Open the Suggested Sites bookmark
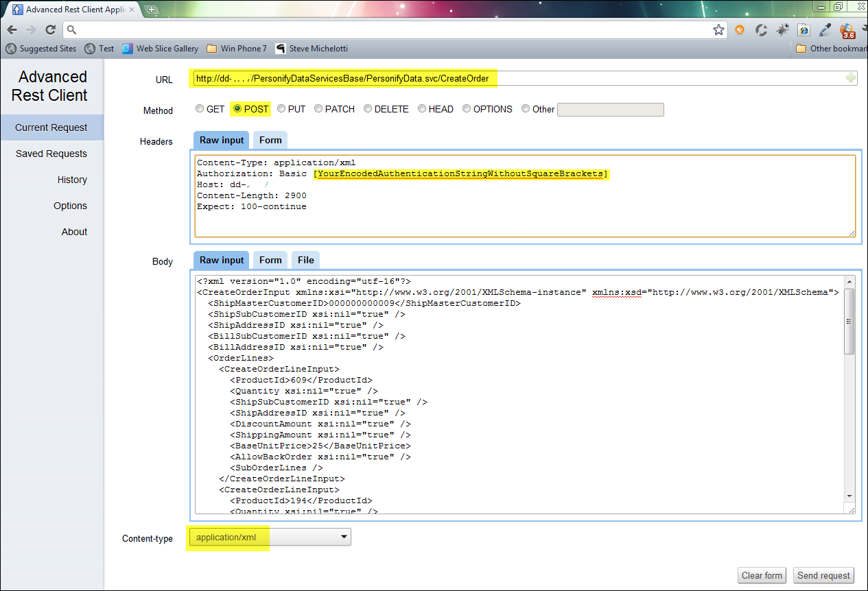Image resolution: width=868 pixels, height=591 pixels. click(41, 49)
